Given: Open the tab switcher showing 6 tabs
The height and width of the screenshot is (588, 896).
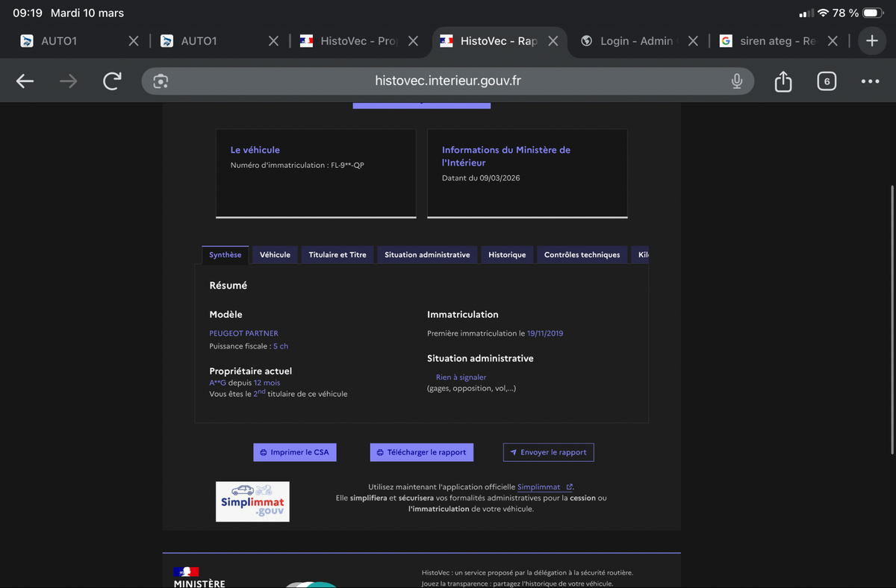Looking at the screenshot, I should pyautogui.click(x=827, y=81).
